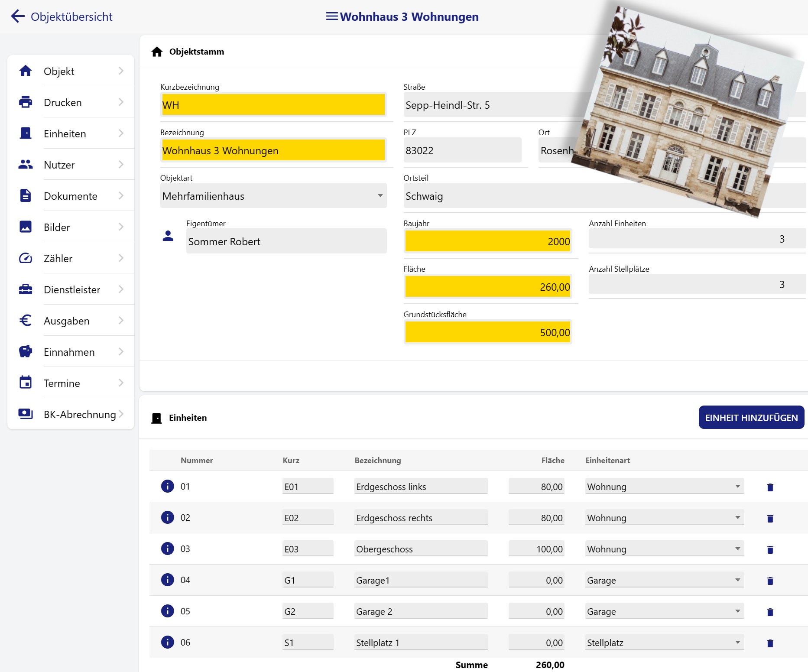Open the Einheiten sidebar menu item
The height and width of the screenshot is (672, 808).
[71, 133]
